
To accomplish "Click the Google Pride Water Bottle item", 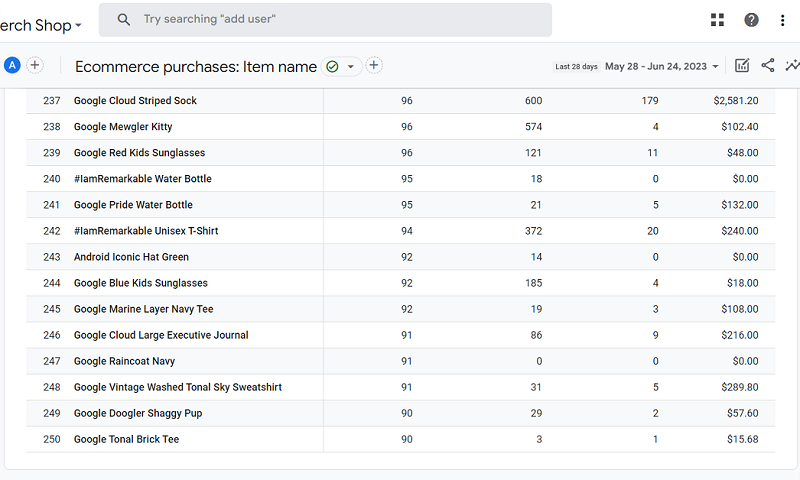I will [133, 205].
